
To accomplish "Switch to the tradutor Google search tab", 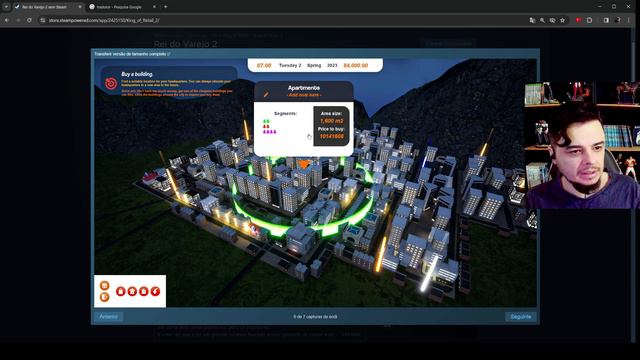I will pos(119,7).
